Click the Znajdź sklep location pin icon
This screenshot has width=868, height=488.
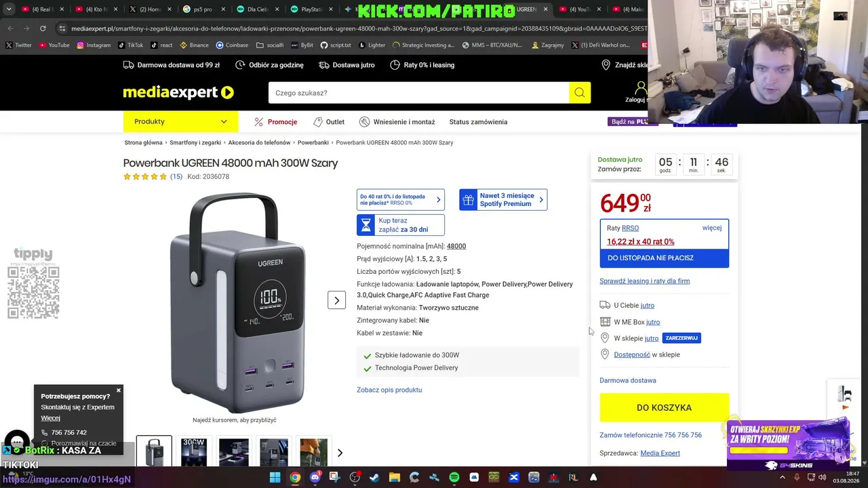click(x=606, y=65)
